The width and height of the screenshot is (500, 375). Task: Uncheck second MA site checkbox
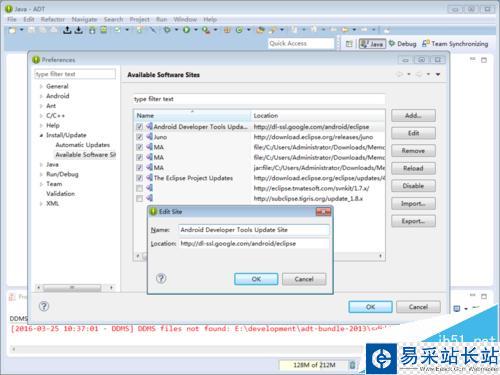coord(140,157)
